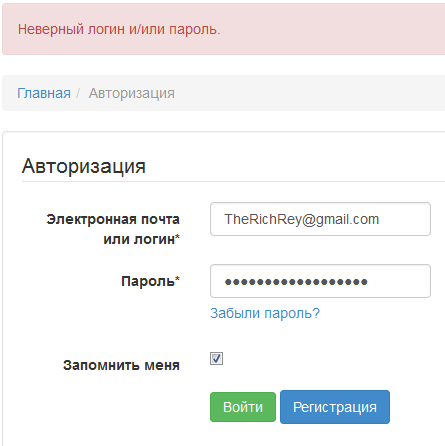
Task: Click the Главная breadcrumb link
Action: 44,93
